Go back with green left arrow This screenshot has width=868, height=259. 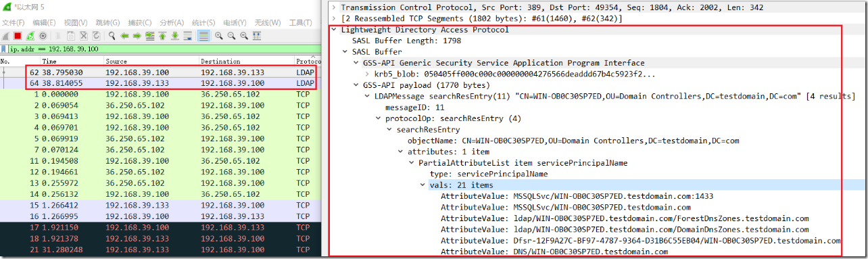pyautogui.click(x=124, y=36)
